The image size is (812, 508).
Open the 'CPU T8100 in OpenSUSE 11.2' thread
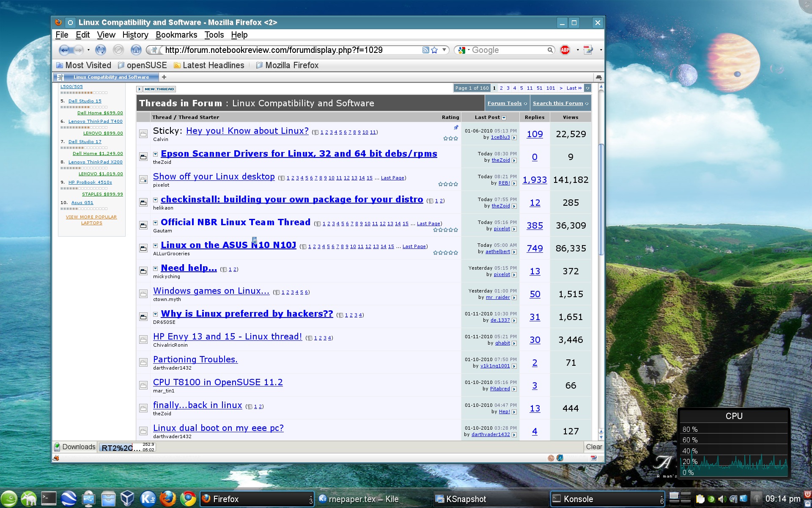tap(218, 382)
